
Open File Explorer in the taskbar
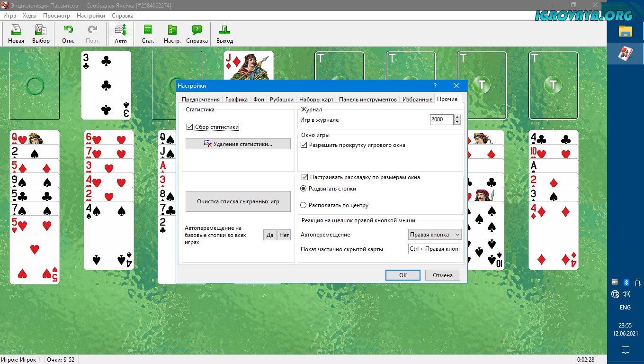tap(626, 31)
